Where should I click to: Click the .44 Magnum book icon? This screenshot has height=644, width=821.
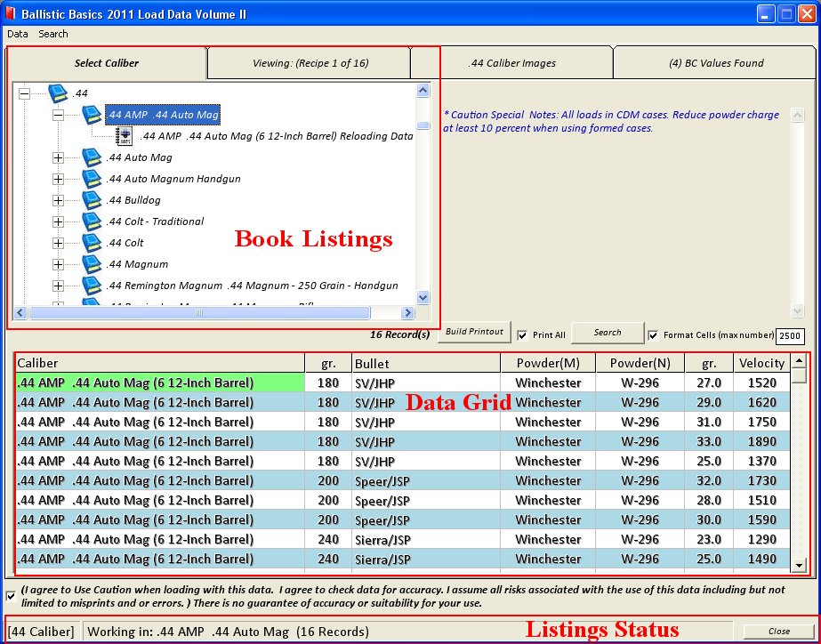pyautogui.click(x=93, y=264)
